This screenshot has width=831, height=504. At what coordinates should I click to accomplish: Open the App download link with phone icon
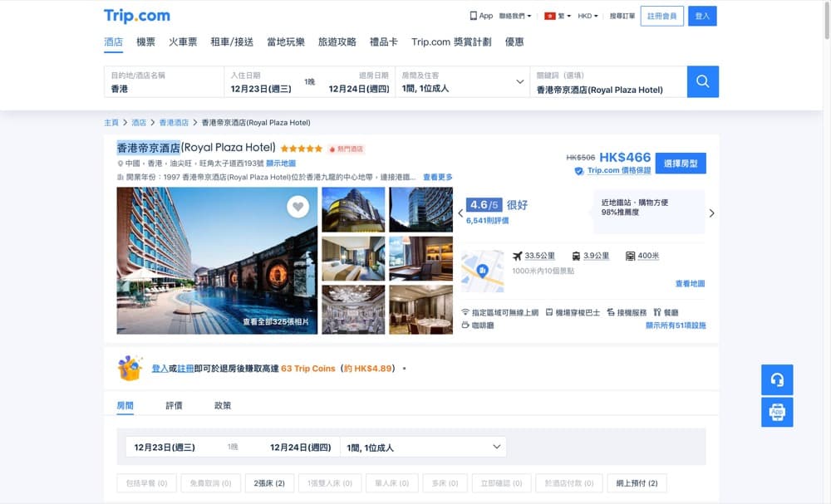point(481,16)
